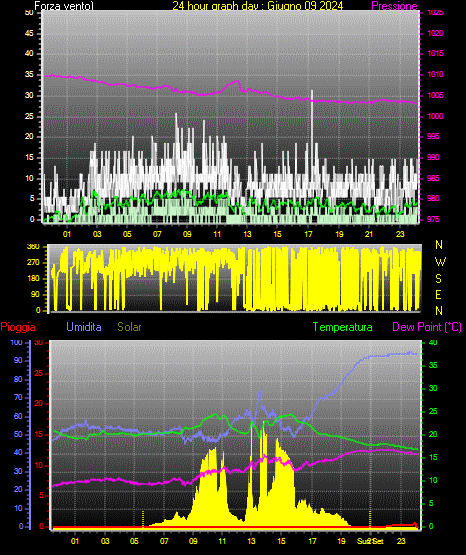
Task: Click the magenta 'Pressione' label
Action: coord(394,6)
